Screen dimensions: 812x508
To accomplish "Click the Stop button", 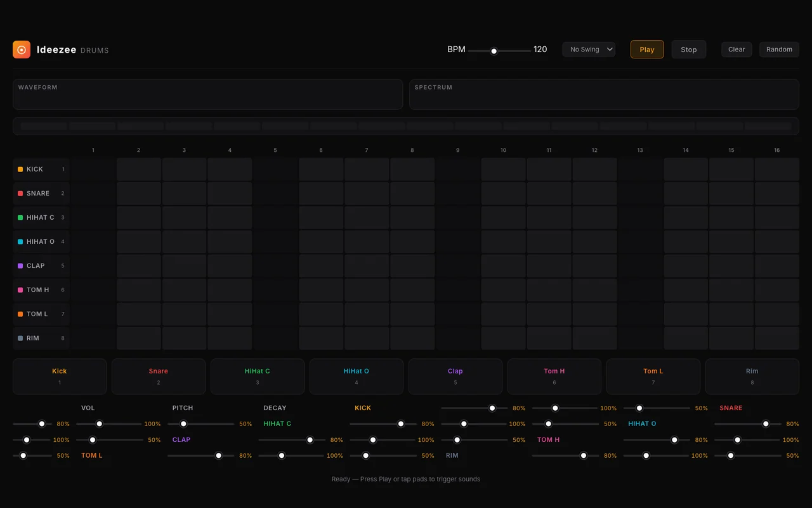I will [x=689, y=50].
